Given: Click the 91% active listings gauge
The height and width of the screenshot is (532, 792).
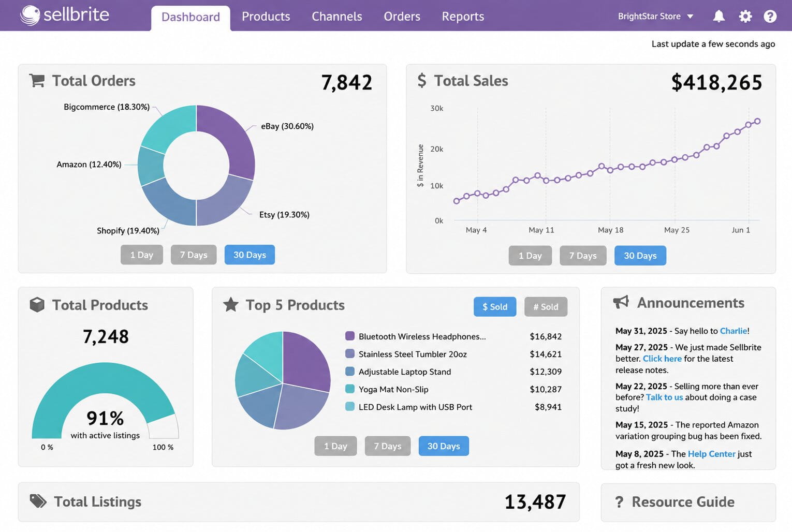Looking at the screenshot, I should pyautogui.click(x=105, y=401).
